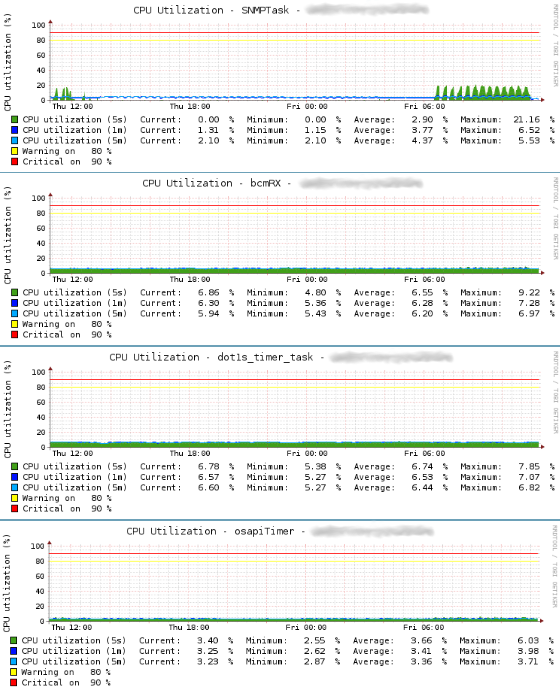The height and width of the screenshot is (693, 560).
Task: Click yellow Warning swatch in SNMPTask legend
Action: [x=15, y=151]
